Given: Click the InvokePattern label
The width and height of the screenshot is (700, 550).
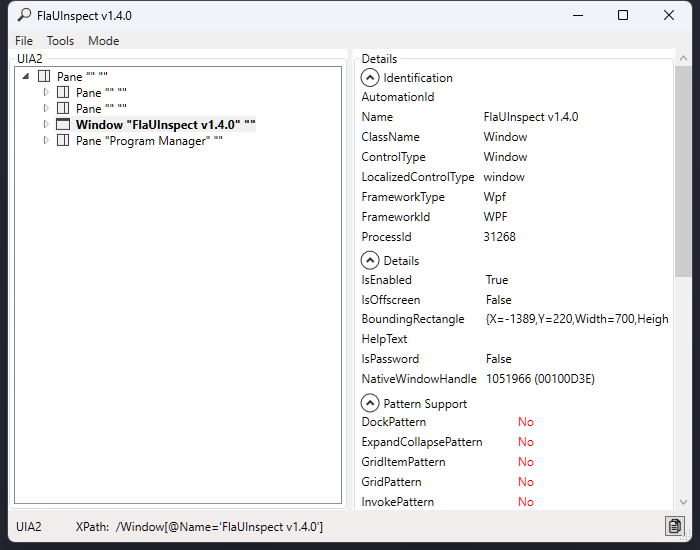Looking at the screenshot, I should pyautogui.click(x=398, y=502).
